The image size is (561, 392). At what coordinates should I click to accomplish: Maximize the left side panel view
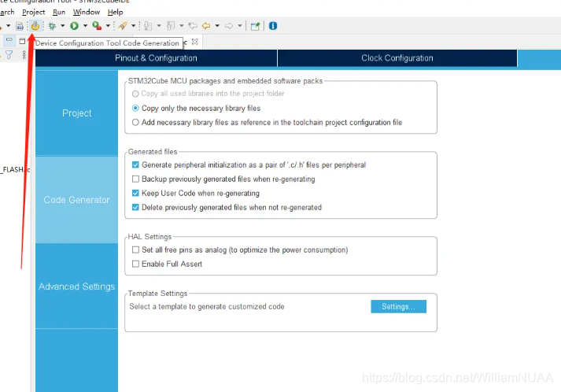pyautogui.click(x=22, y=41)
